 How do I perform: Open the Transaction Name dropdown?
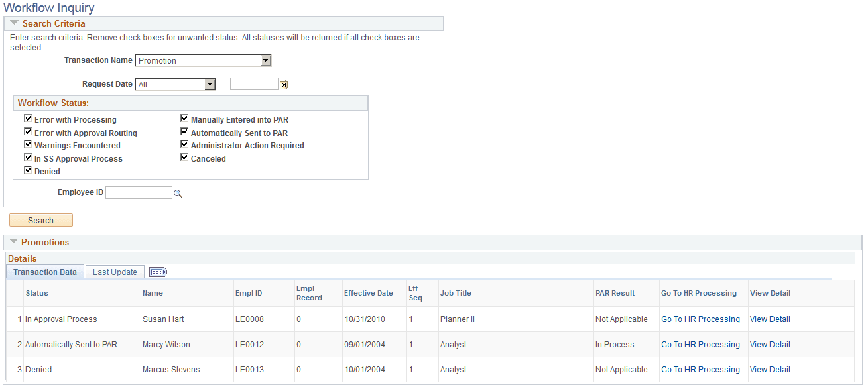coord(266,60)
